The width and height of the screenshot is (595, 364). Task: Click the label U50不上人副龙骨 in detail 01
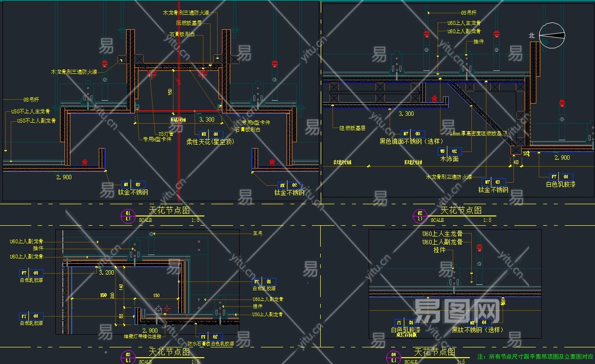coord(37,120)
